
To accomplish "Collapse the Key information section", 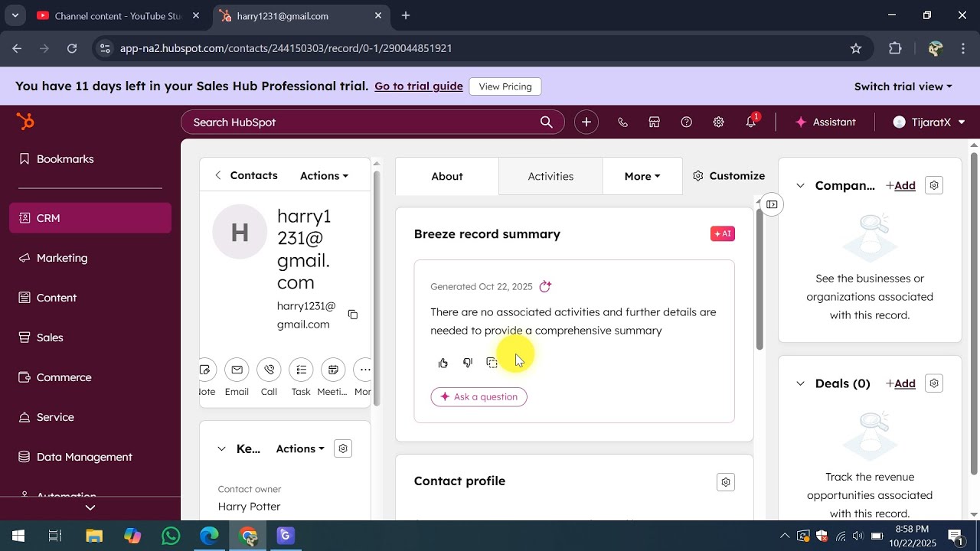I will pos(221,449).
